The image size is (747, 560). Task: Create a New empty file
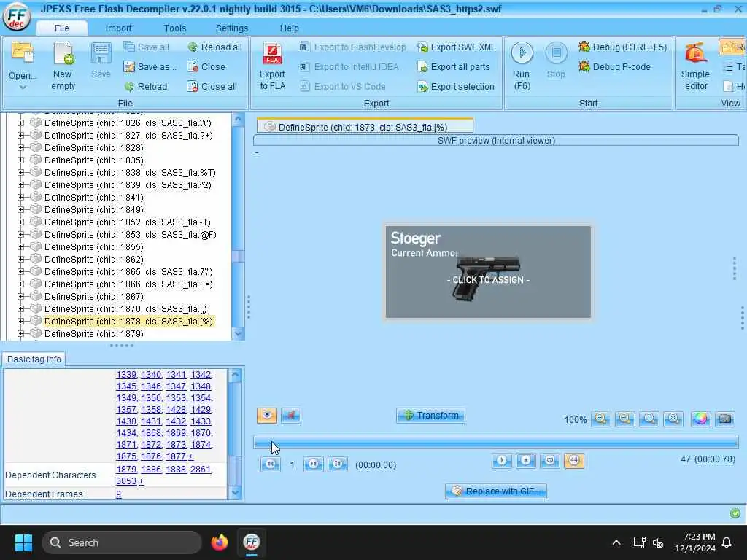(x=63, y=66)
